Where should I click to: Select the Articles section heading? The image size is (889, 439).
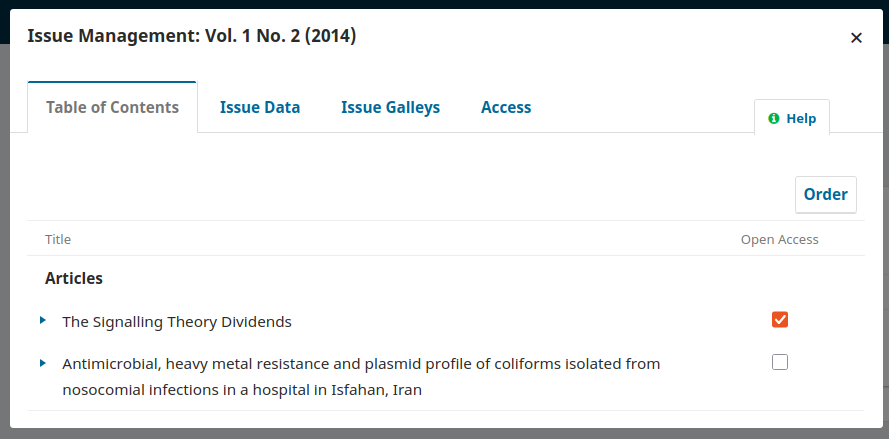(74, 278)
